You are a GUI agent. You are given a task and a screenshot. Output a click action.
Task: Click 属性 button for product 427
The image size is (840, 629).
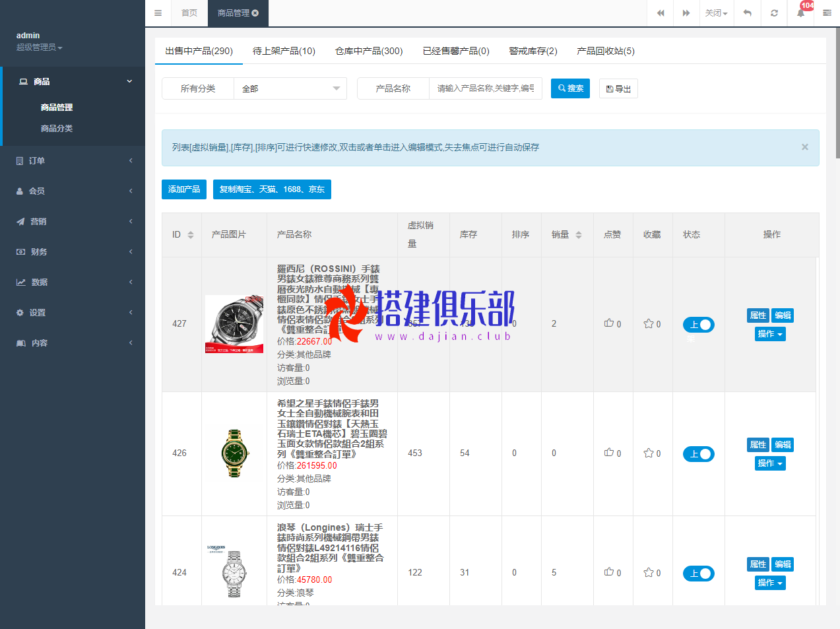pos(758,315)
